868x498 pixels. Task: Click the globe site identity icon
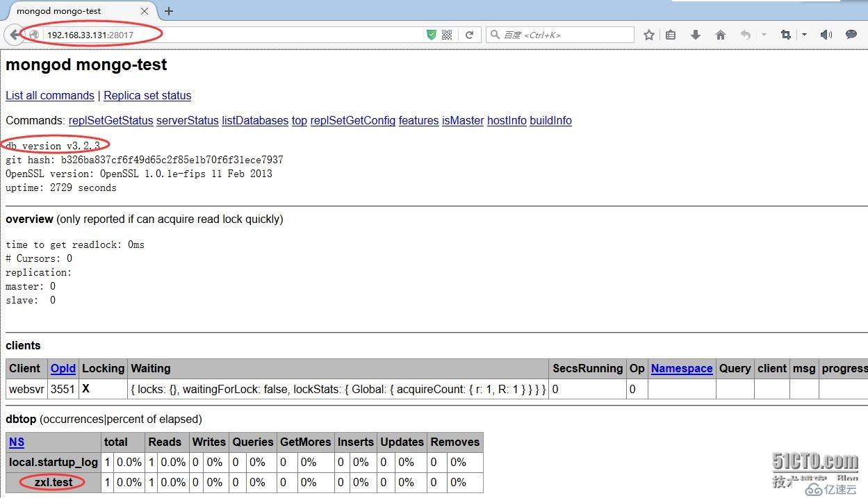pyautogui.click(x=34, y=35)
